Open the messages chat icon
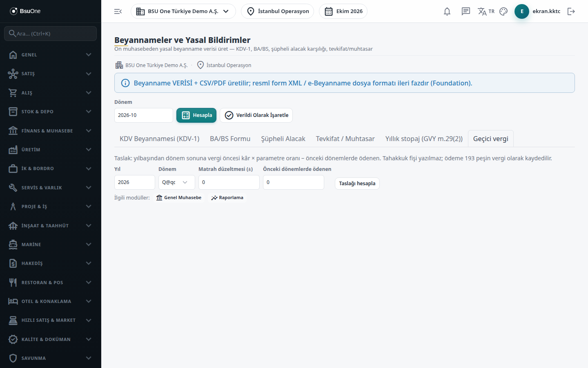Viewport: 588px width, 368px height. 466,11
